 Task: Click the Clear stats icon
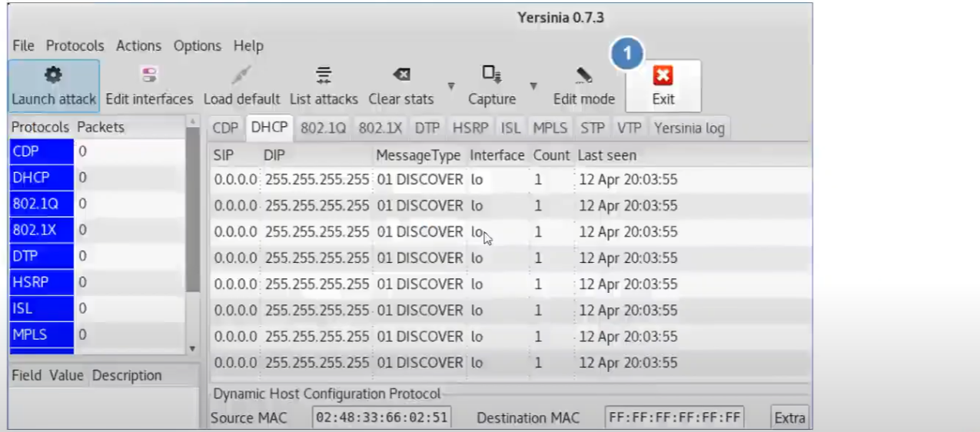tap(401, 75)
